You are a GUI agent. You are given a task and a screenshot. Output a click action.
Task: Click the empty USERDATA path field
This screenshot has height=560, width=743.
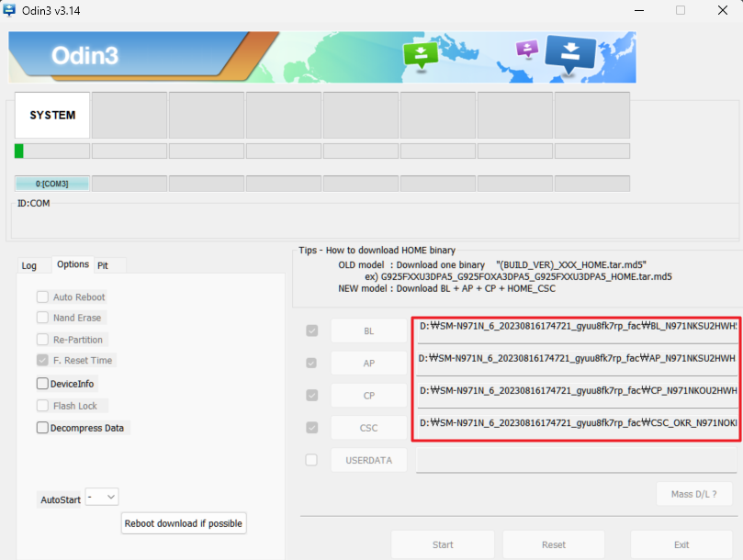coord(577,460)
